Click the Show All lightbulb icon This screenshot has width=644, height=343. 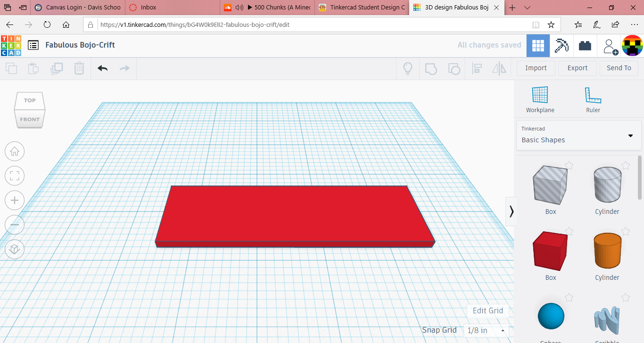408,68
